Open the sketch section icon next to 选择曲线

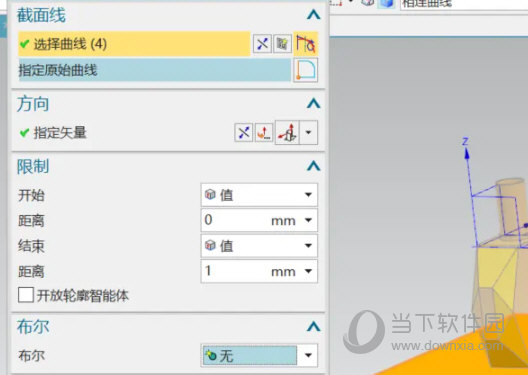(282, 44)
